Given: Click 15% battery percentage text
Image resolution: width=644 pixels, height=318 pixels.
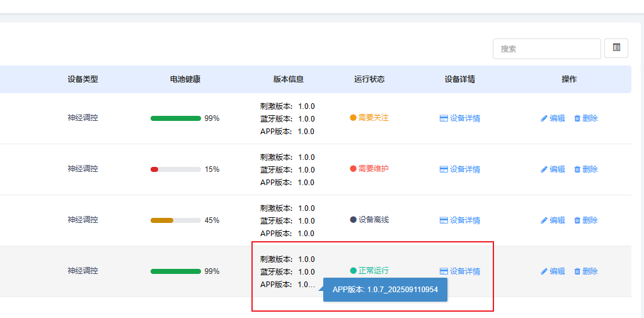Looking at the screenshot, I should [x=212, y=169].
